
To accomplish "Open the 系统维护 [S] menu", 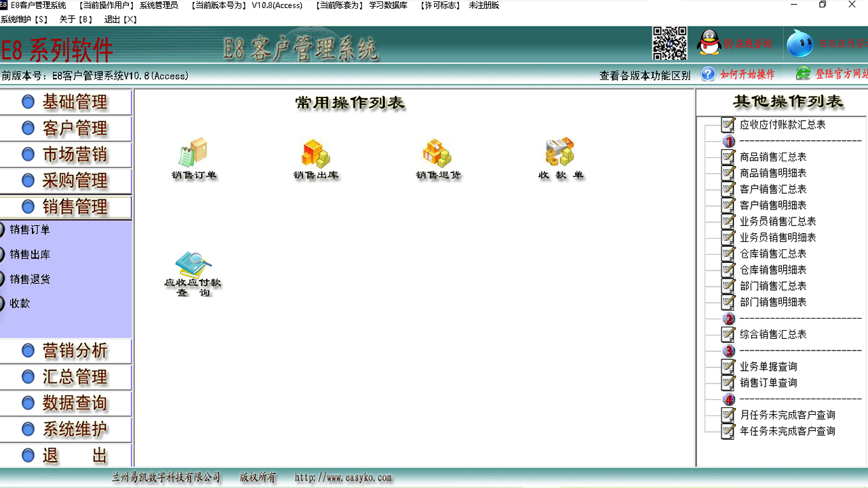I will [x=24, y=20].
